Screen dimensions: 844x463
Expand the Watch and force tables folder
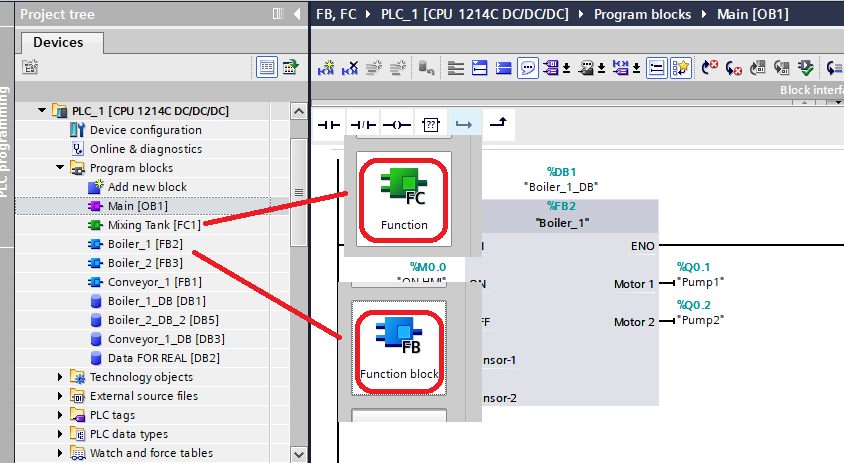(60, 453)
